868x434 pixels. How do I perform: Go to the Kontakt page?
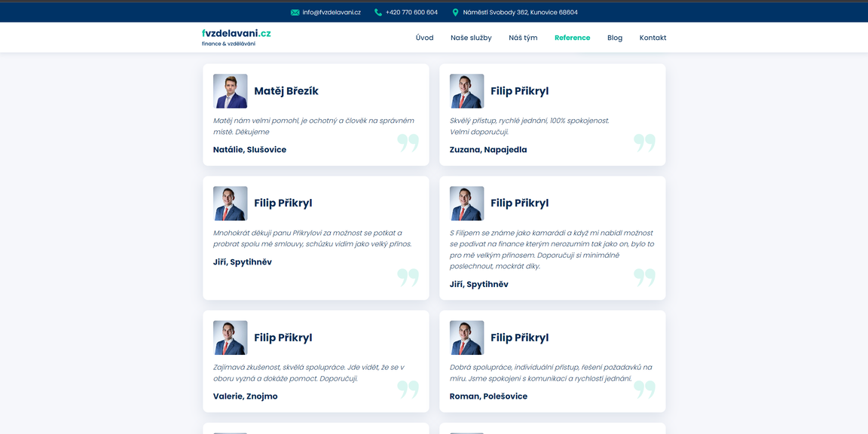coord(653,38)
